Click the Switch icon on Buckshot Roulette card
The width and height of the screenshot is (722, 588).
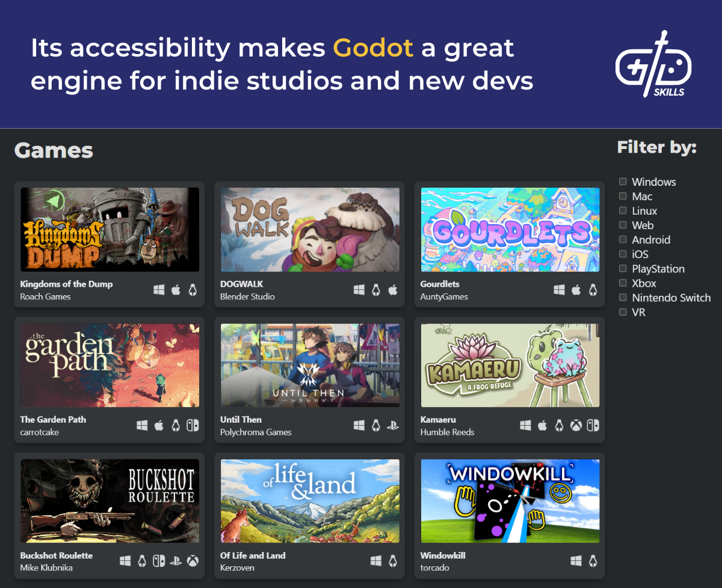point(159,561)
